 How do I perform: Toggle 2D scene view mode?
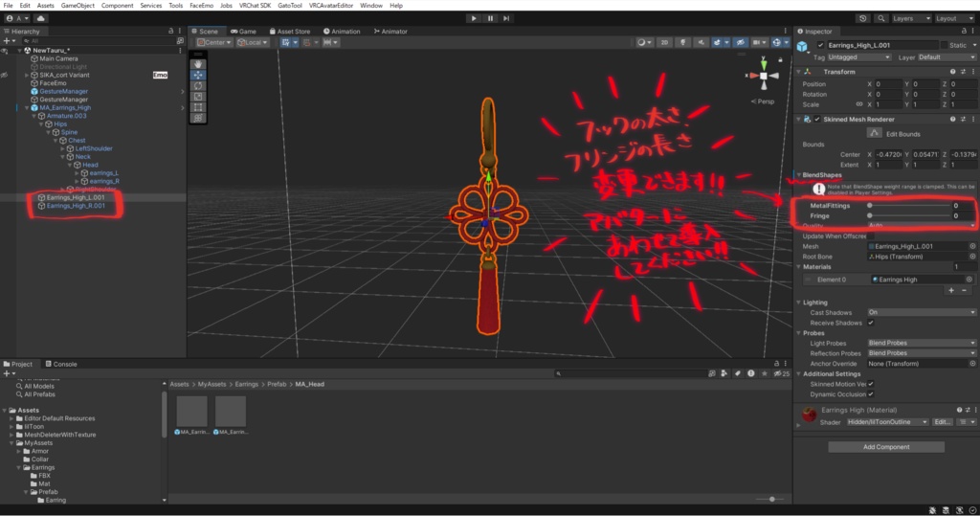[x=664, y=42]
